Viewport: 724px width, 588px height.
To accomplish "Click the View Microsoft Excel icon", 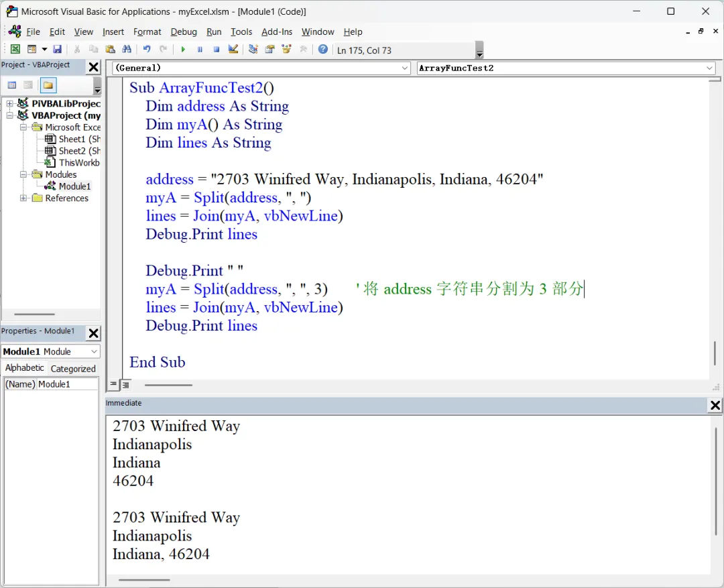I will (15, 49).
